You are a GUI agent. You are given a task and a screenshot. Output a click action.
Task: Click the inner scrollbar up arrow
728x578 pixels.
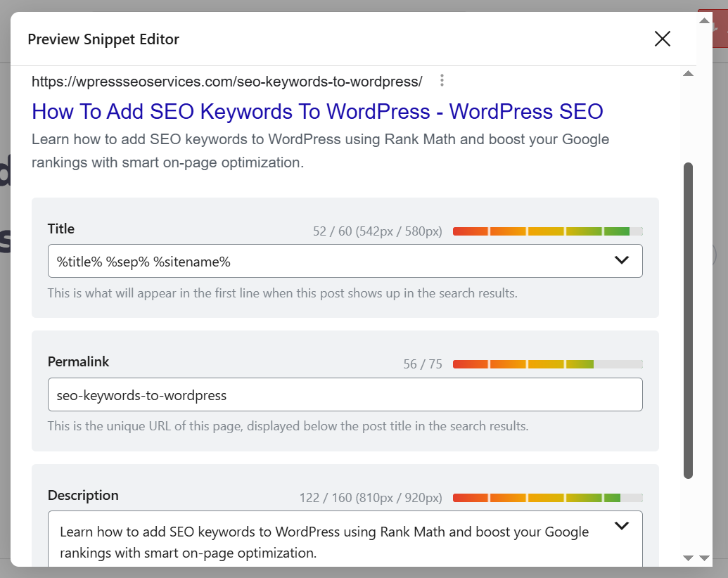click(689, 72)
